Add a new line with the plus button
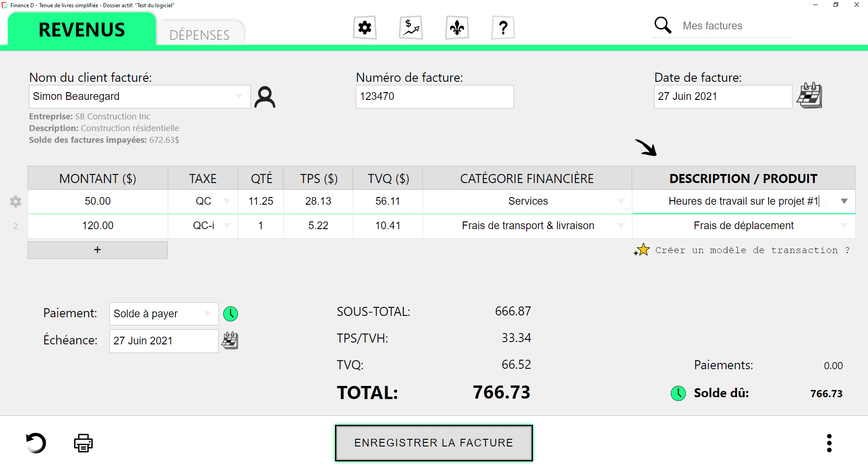Screen dimensions: 868x470 (97, 249)
